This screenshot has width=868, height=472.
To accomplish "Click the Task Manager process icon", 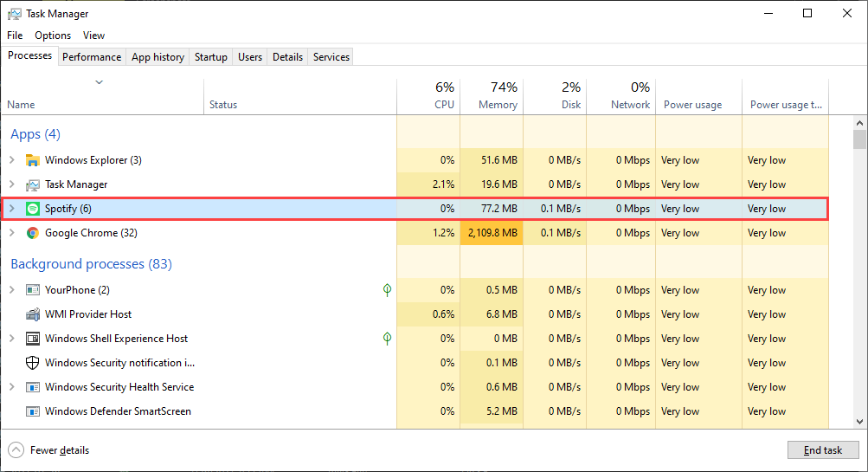I will [x=33, y=184].
